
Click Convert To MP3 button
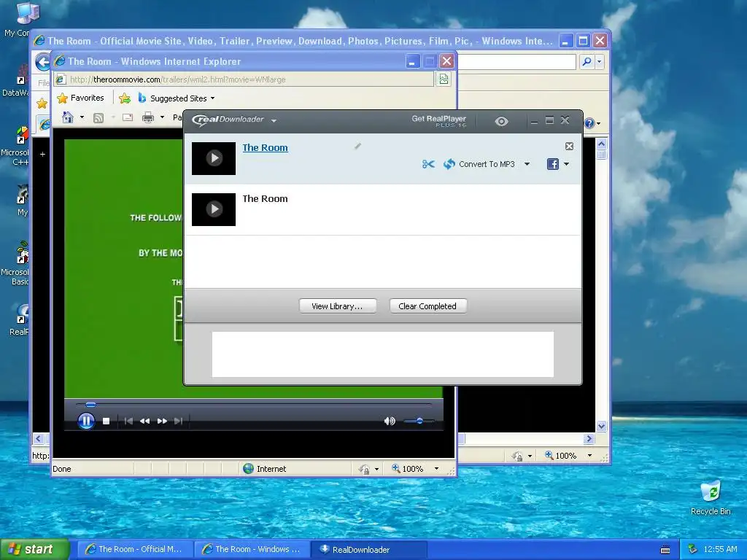(x=479, y=164)
